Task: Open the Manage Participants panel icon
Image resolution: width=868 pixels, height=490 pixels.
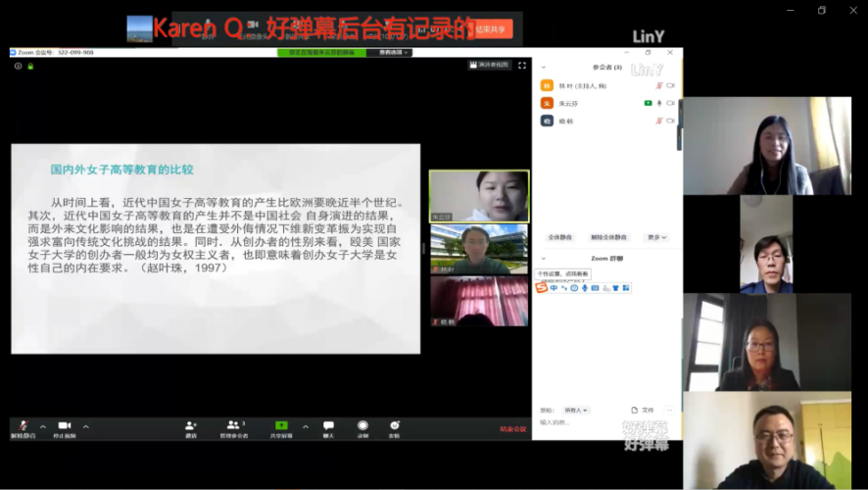Action: coord(233,426)
